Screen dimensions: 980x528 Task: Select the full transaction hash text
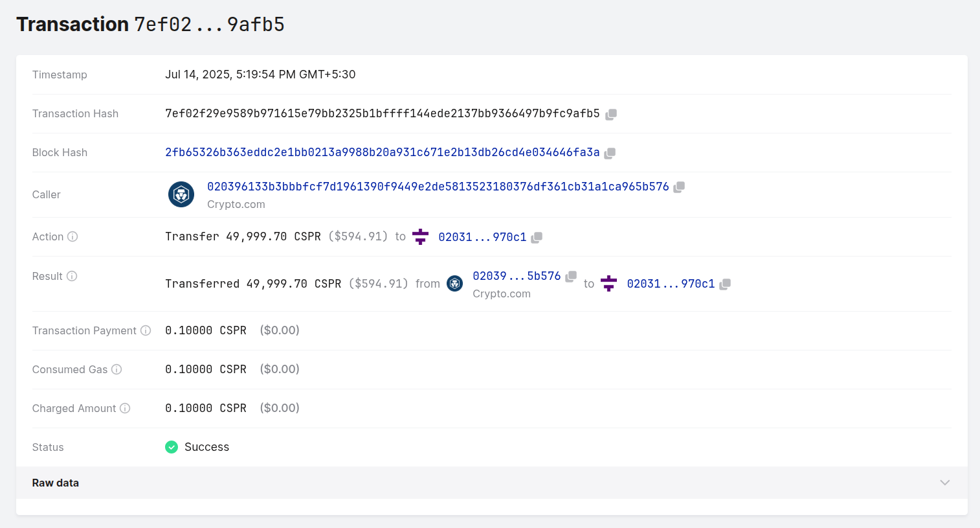[x=383, y=113]
